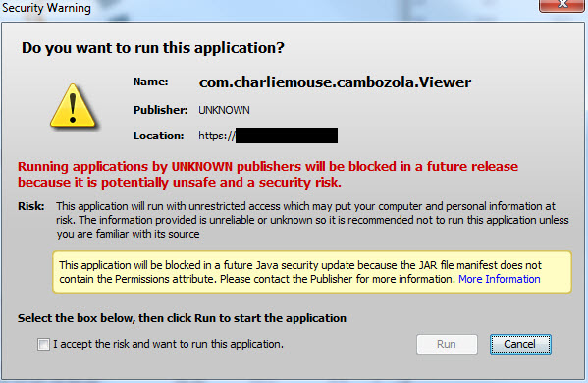
Task: Click the red UNKNOWN publishers warning message
Action: [x=268, y=174]
